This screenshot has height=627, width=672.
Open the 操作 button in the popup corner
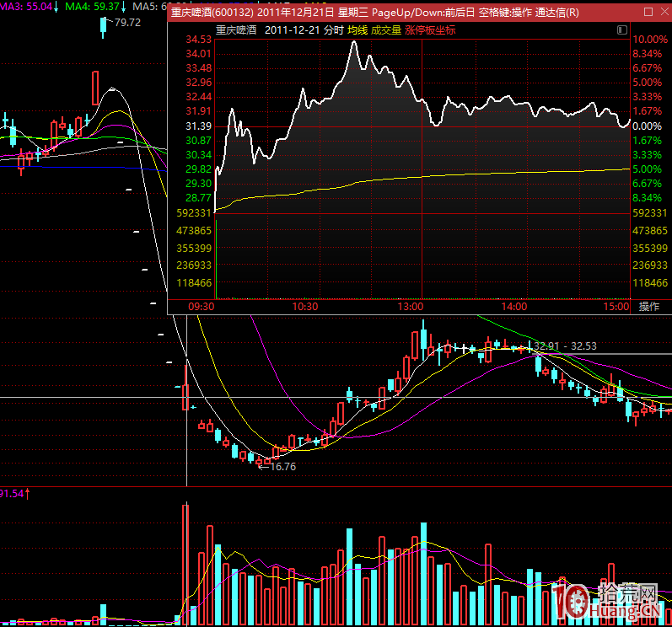tap(649, 306)
